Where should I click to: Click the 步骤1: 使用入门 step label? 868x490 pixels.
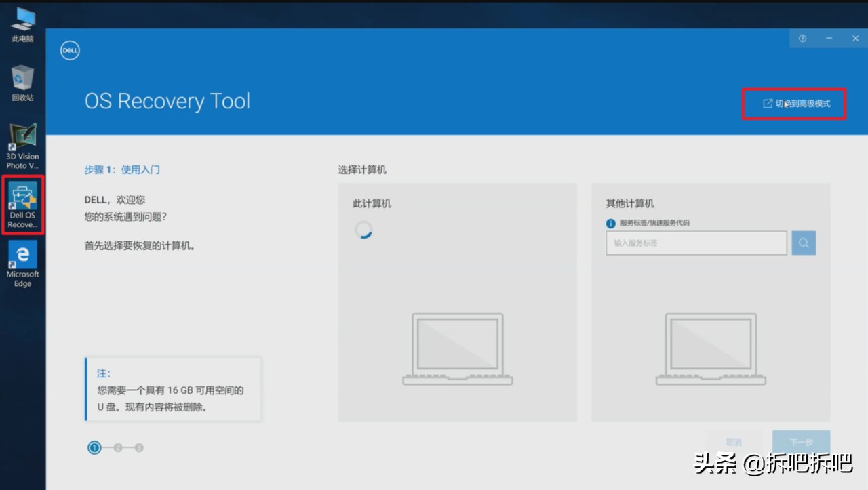[x=122, y=169]
